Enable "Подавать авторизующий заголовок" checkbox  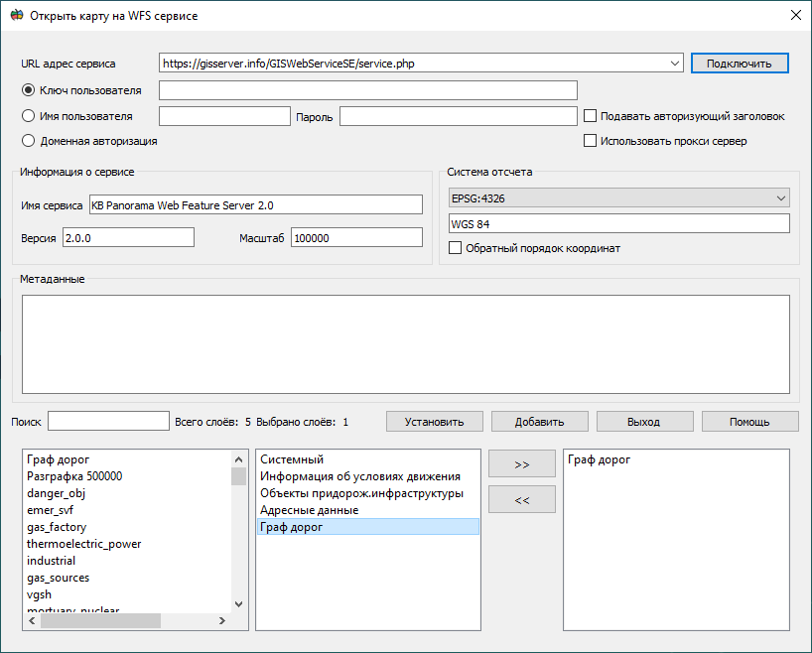pyautogui.click(x=591, y=115)
